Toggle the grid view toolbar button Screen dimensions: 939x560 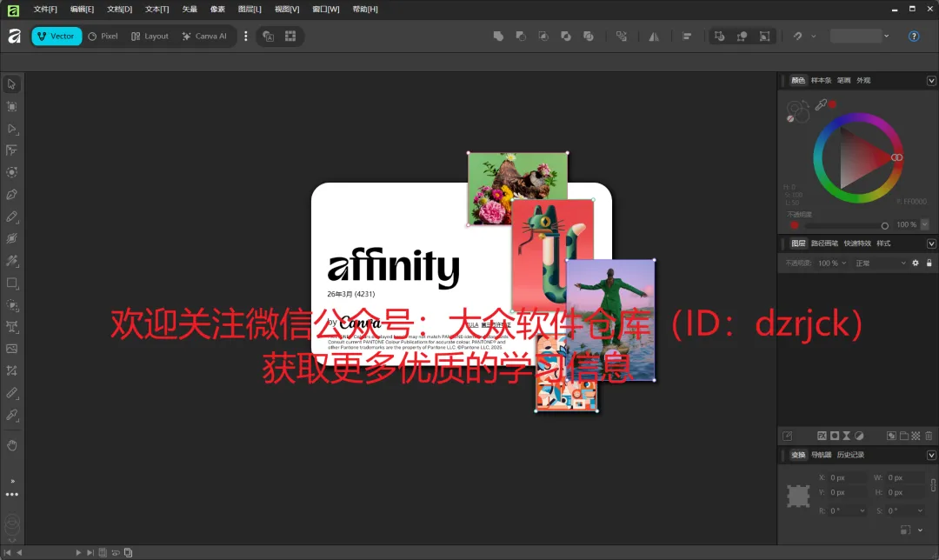click(290, 37)
